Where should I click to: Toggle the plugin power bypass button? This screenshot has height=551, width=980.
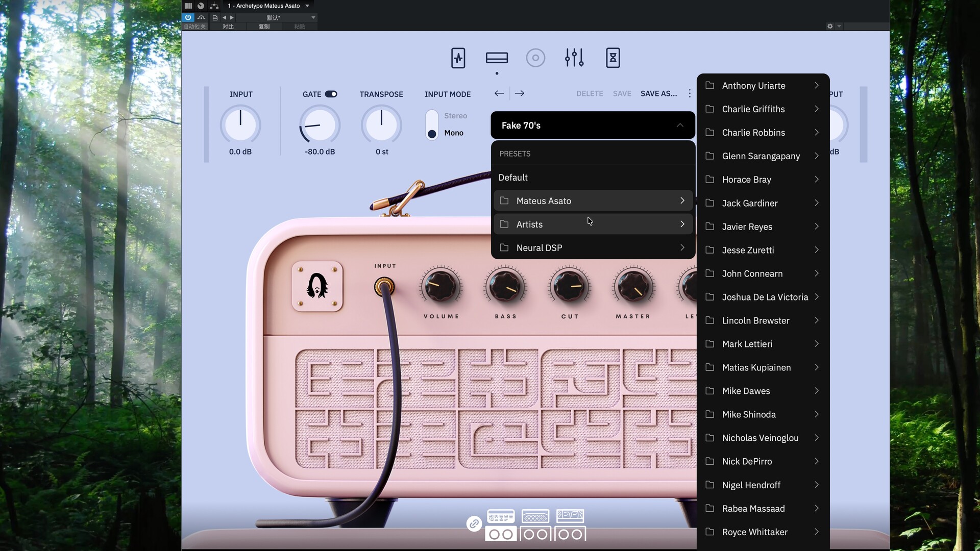click(188, 17)
